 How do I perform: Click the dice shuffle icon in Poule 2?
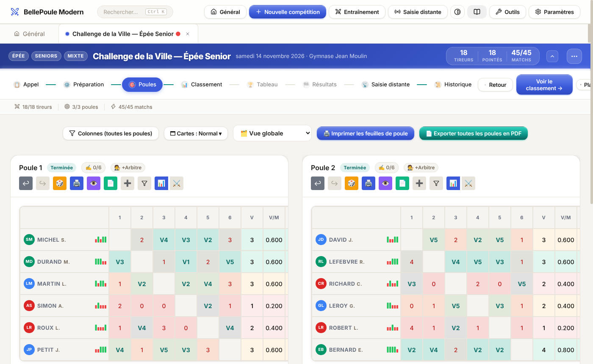(352, 183)
